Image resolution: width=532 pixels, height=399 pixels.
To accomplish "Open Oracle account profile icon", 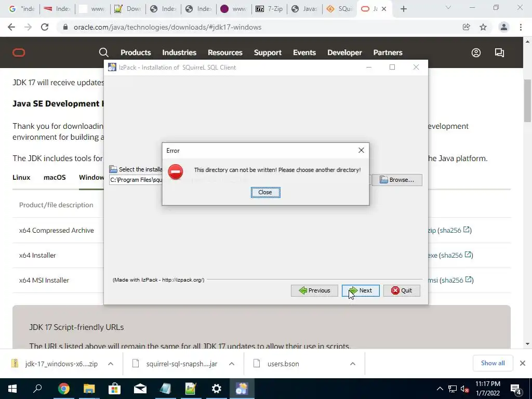I will coord(476,52).
